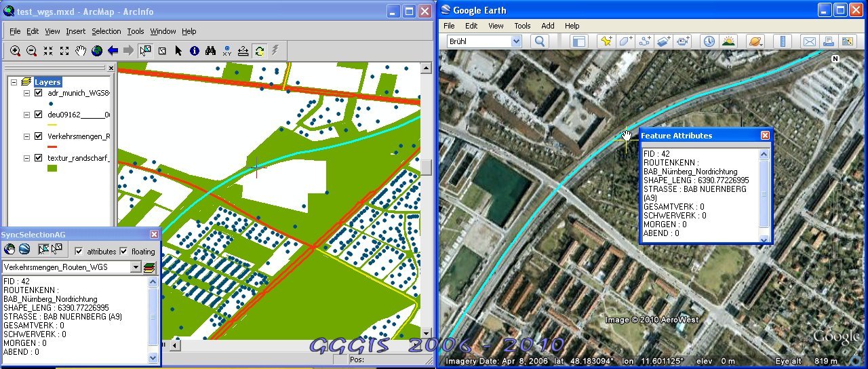Screen dimensions: 868x369
Task: Open Google Earth Add menu
Action: (548, 26)
